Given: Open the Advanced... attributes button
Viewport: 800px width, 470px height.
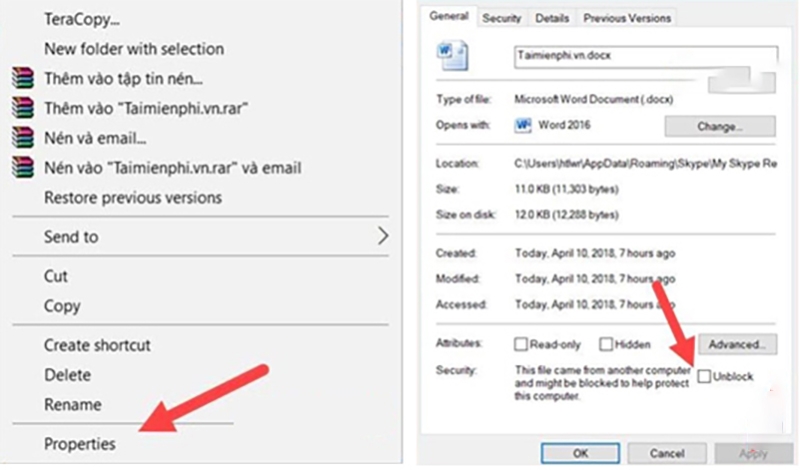Looking at the screenshot, I should coord(737,345).
